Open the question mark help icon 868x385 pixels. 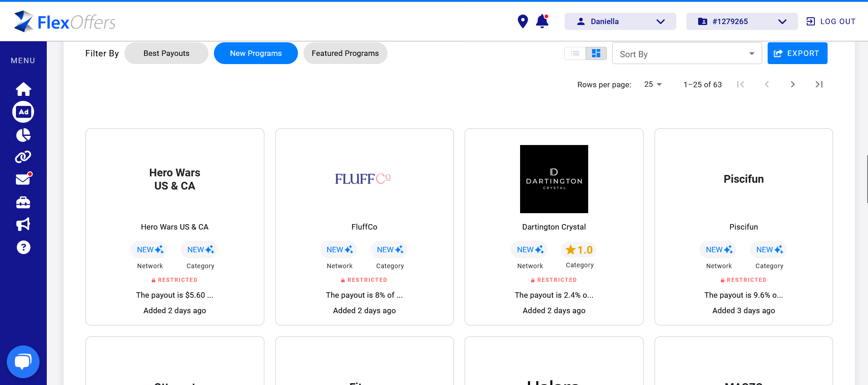coord(23,247)
